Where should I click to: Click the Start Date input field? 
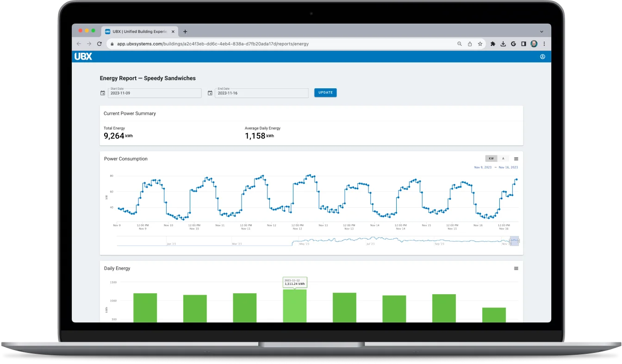pos(155,93)
